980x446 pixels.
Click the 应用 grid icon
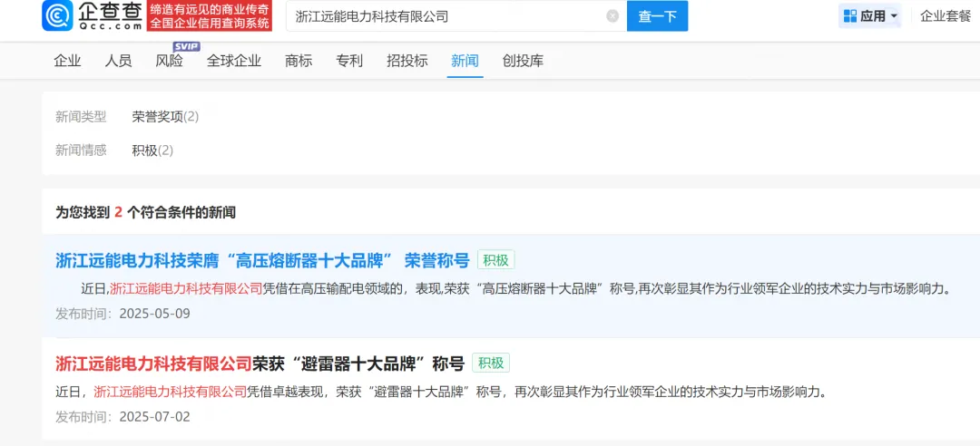(x=850, y=16)
